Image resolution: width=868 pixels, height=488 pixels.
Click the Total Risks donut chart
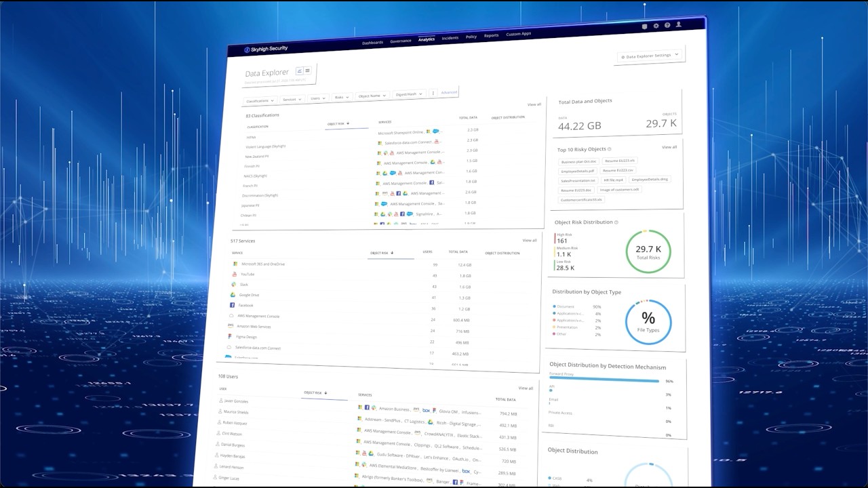pos(648,251)
